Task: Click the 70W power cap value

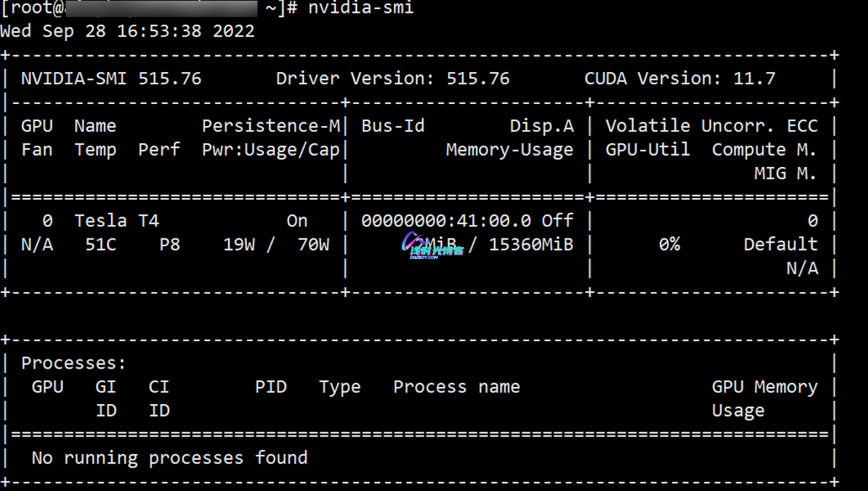Action: tap(313, 245)
